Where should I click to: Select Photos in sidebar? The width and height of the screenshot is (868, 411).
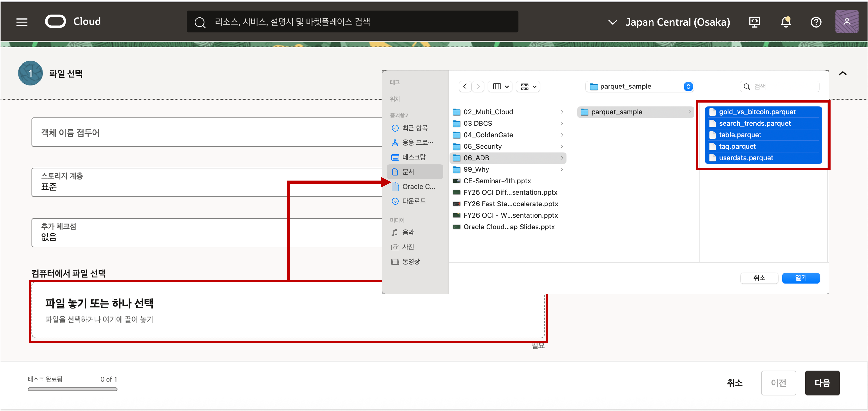coord(415,247)
